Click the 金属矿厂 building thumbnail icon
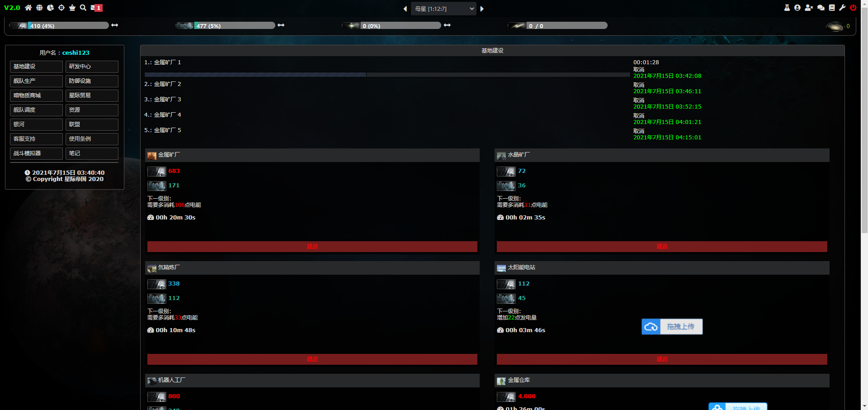 (x=152, y=156)
